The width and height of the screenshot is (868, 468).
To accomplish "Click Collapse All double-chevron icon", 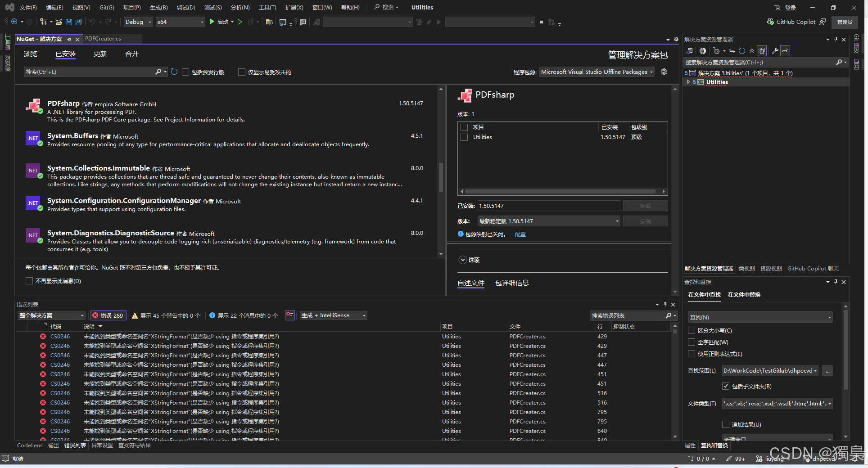I will click(x=752, y=51).
